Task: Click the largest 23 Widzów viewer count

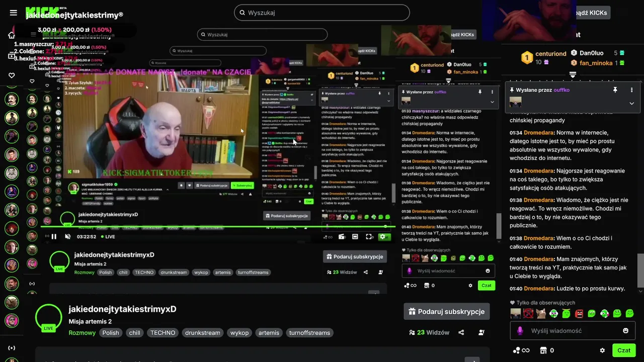Action: point(430,332)
